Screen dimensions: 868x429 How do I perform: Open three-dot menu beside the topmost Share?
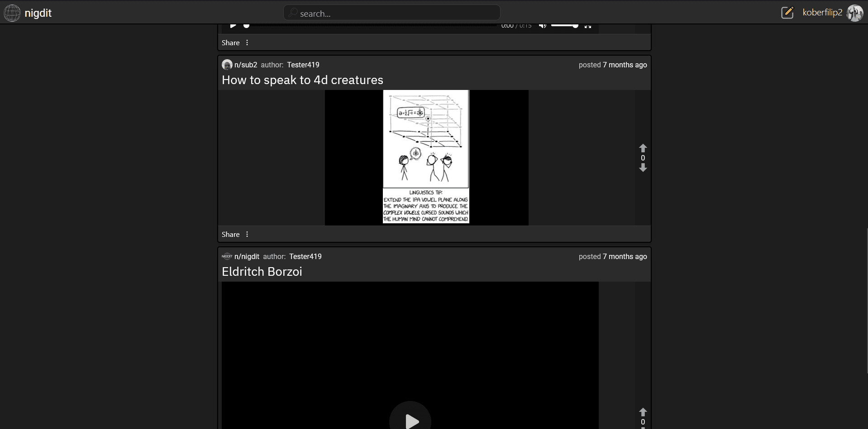pyautogui.click(x=247, y=42)
